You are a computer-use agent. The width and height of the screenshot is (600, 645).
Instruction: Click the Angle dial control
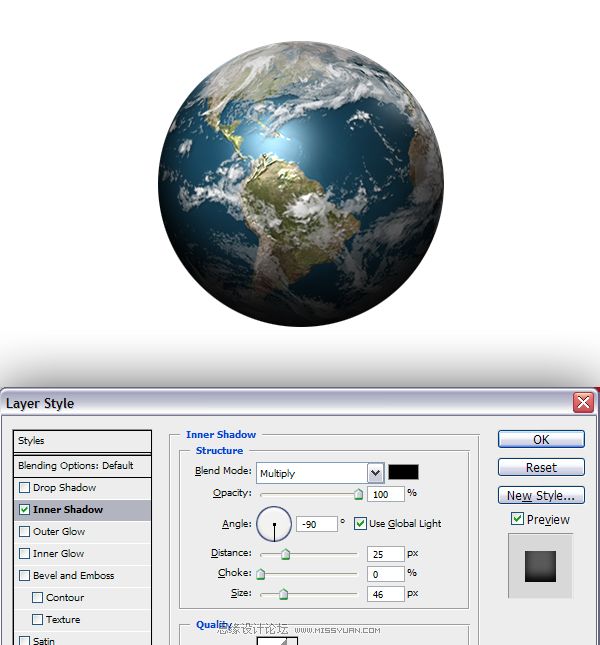coord(274,524)
